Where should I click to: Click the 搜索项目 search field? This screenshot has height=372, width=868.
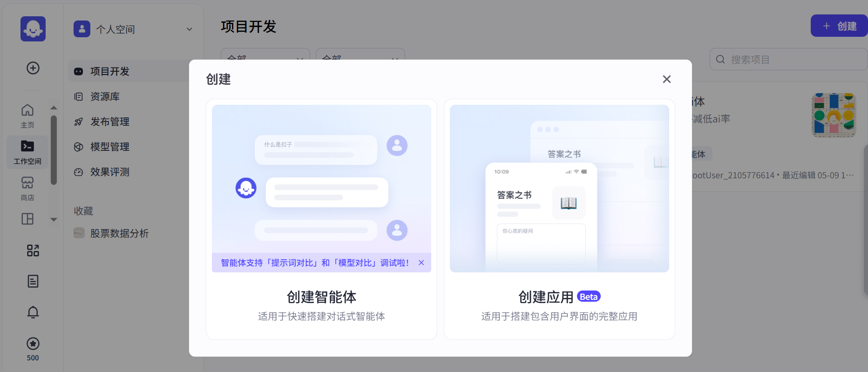[788, 60]
